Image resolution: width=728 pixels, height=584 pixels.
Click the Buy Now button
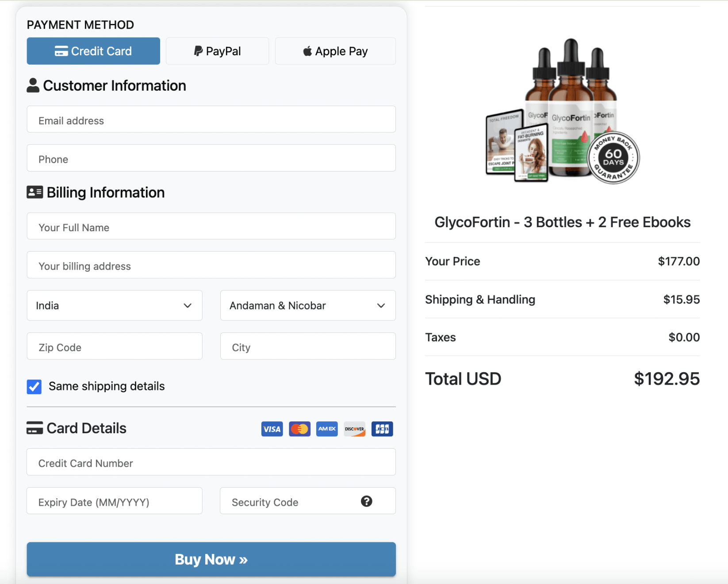pyautogui.click(x=211, y=559)
